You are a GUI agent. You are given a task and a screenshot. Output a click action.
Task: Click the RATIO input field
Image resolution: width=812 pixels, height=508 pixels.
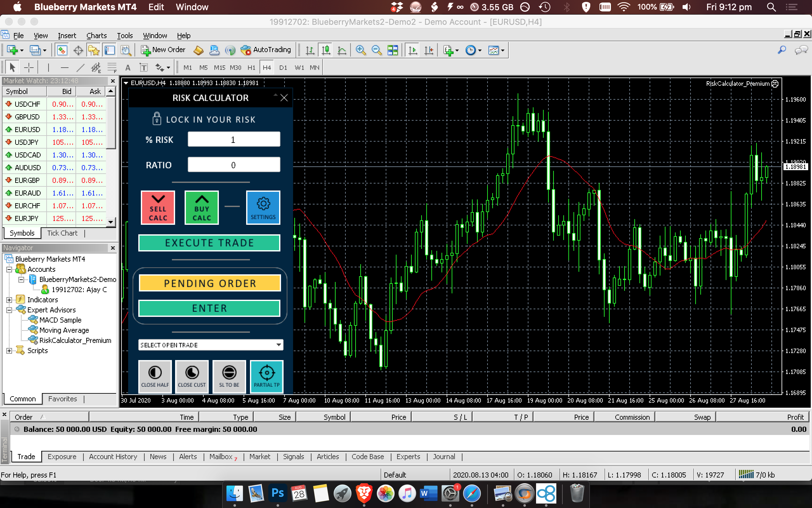[x=234, y=165]
